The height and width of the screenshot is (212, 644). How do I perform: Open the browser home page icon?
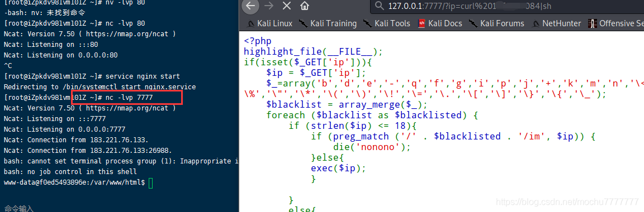pyautogui.click(x=304, y=6)
